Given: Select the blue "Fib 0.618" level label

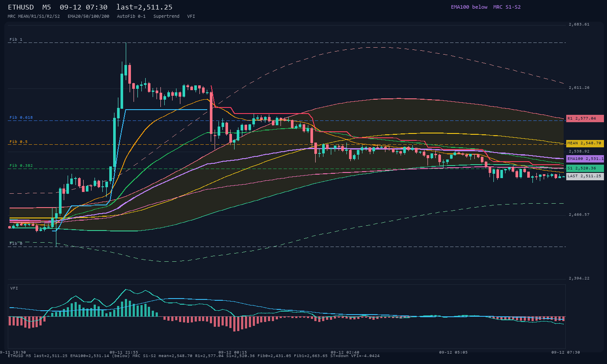Looking at the screenshot, I should click(21, 117).
